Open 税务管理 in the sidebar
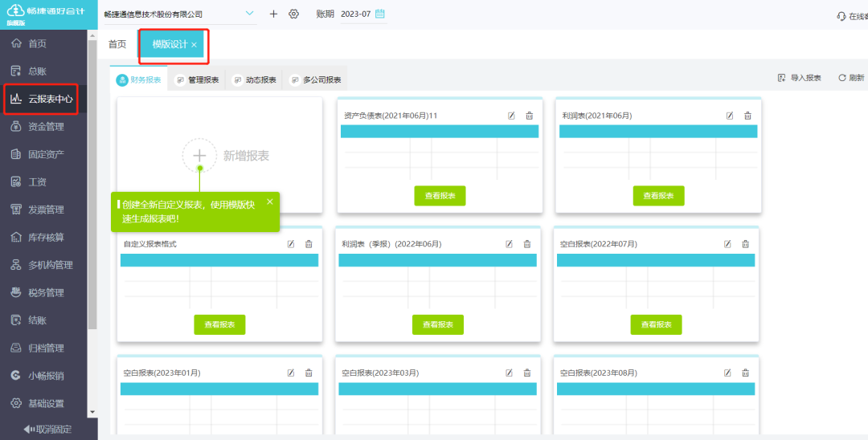The width and height of the screenshot is (868, 440). (43, 293)
